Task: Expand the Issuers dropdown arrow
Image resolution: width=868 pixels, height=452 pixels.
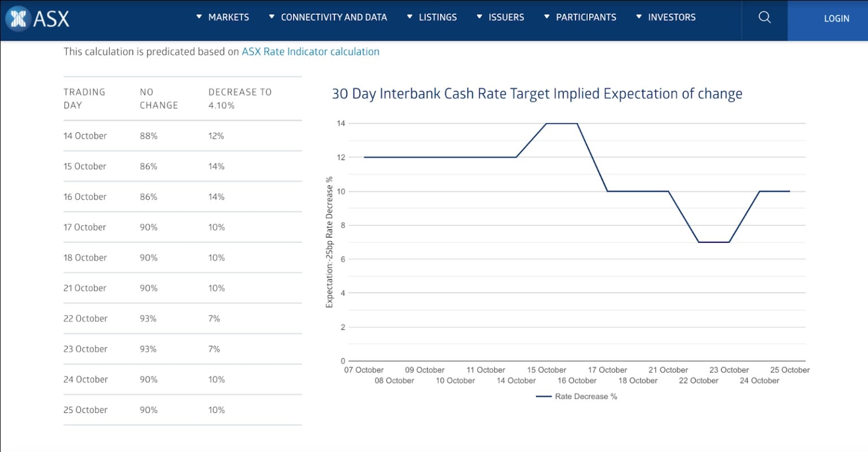Action: click(480, 17)
